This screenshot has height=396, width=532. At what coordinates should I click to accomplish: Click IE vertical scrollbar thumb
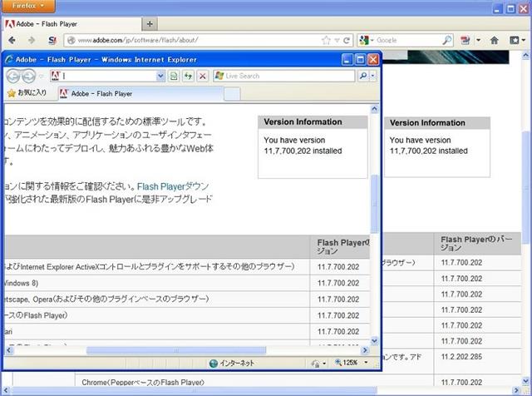click(x=374, y=204)
